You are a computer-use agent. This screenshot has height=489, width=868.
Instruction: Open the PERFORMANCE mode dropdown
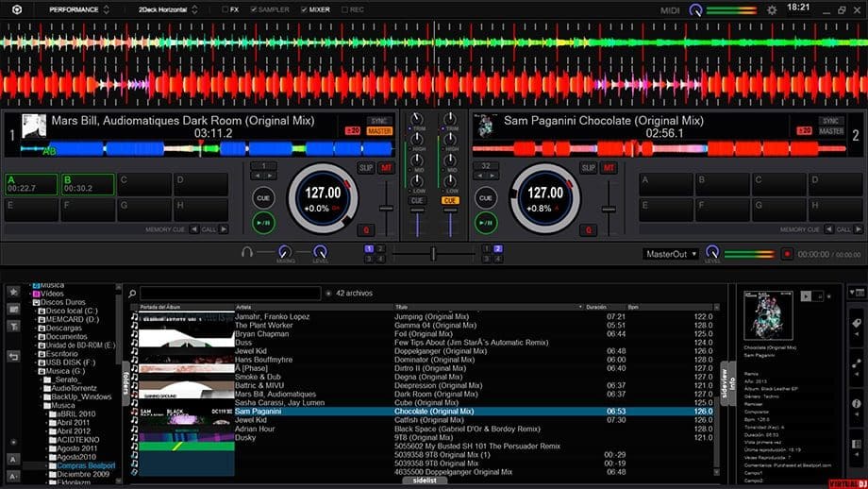78,10
